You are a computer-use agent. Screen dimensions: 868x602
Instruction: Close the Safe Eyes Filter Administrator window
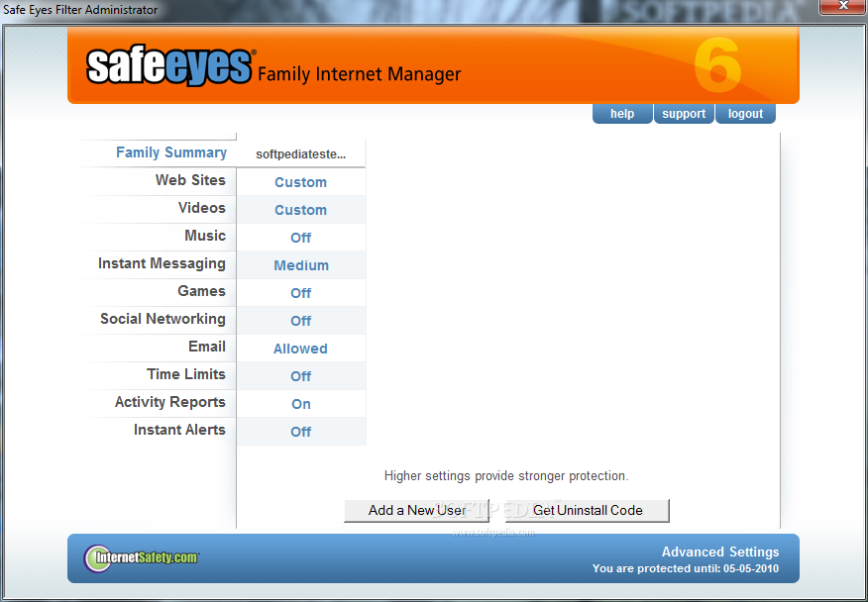point(843,6)
